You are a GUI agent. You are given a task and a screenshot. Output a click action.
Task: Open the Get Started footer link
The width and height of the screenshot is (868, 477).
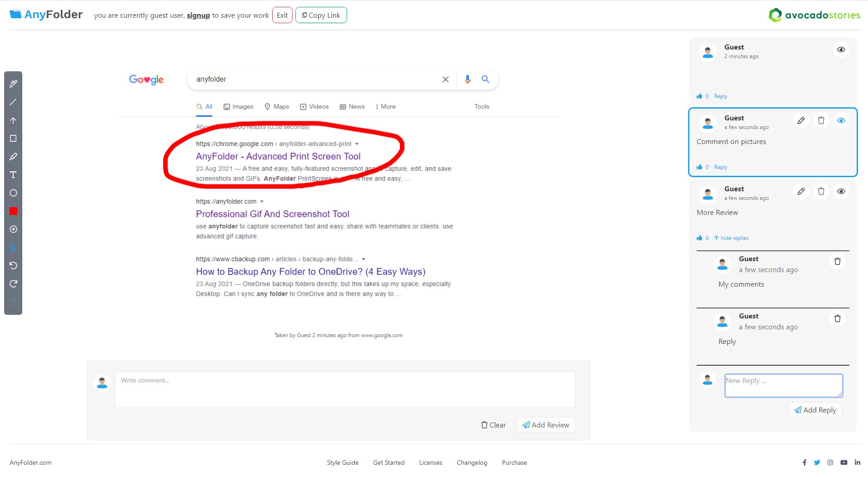[x=389, y=462]
